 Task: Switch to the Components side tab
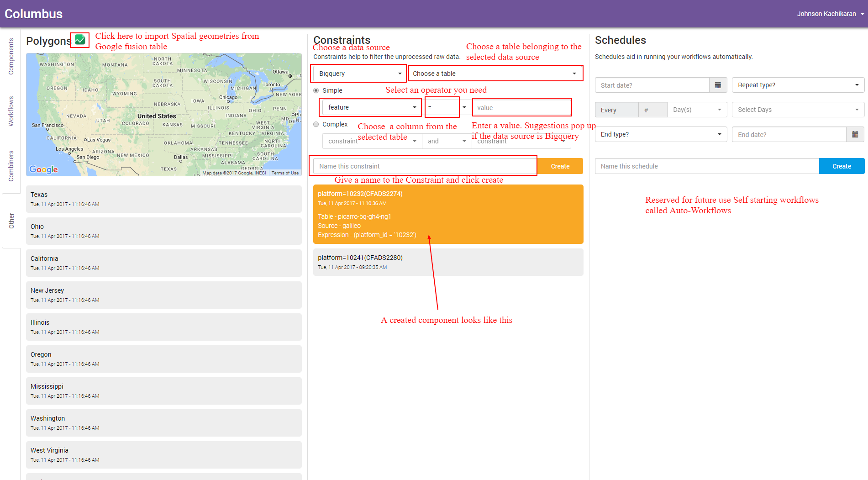(11, 56)
